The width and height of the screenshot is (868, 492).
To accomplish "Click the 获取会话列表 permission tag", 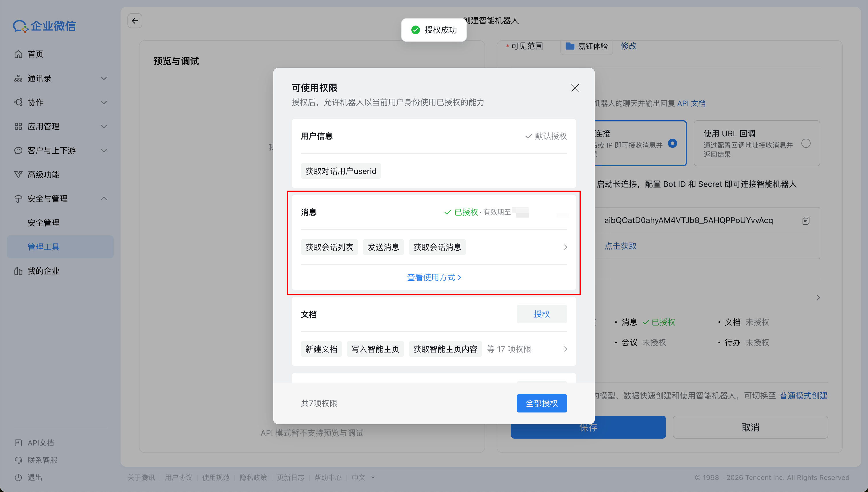I will pyautogui.click(x=330, y=247).
